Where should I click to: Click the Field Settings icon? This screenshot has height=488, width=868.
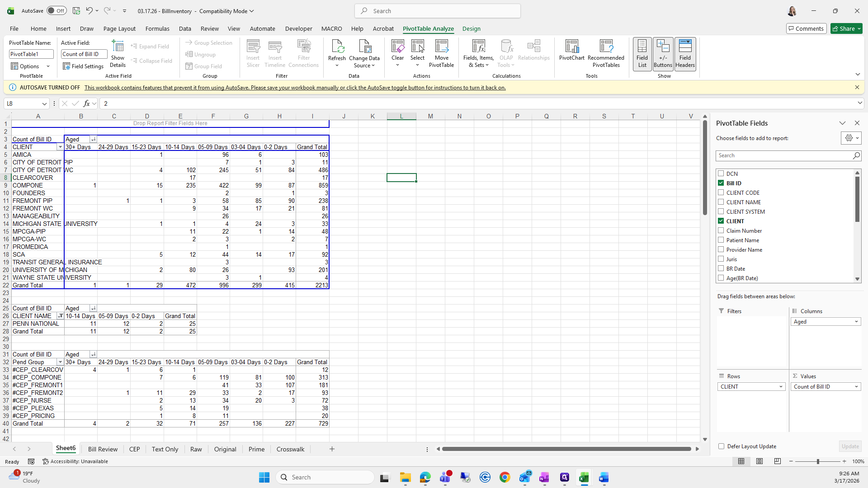point(66,66)
